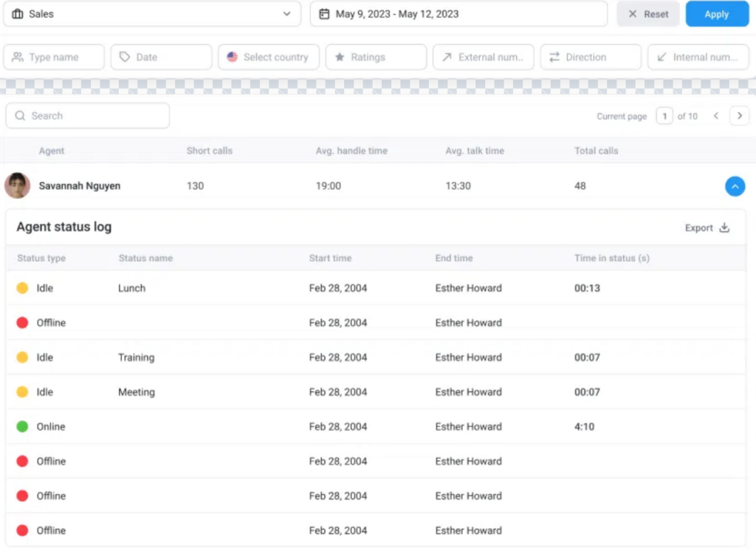Open the Date filter chip
Image resolution: width=756 pixels, height=559 pixels.
coord(161,57)
